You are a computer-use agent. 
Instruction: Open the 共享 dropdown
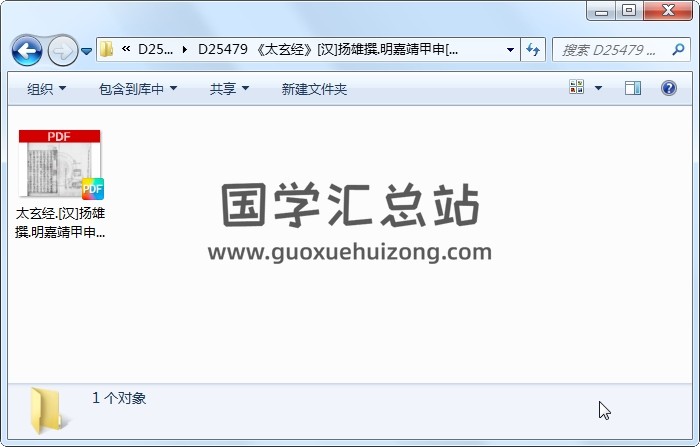[x=229, y=89]
